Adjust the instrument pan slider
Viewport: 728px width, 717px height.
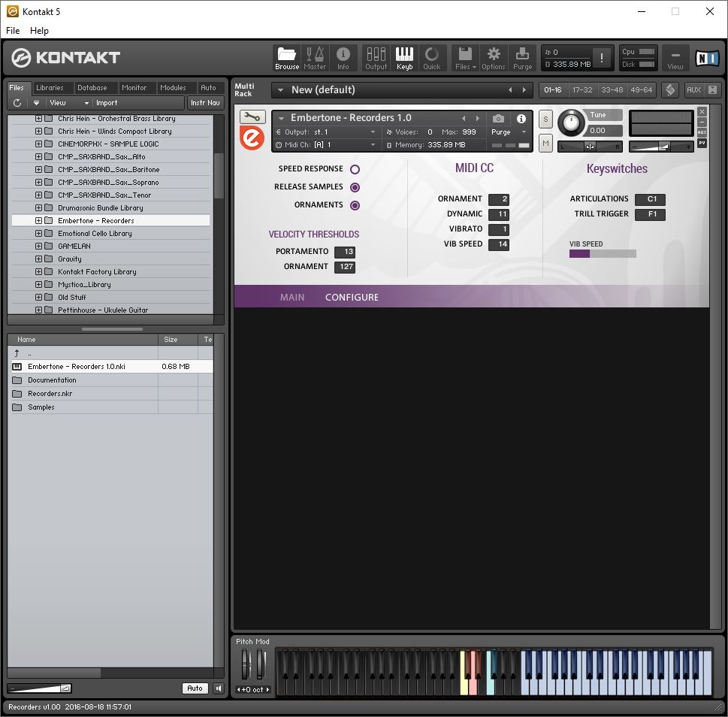(590, 147)
